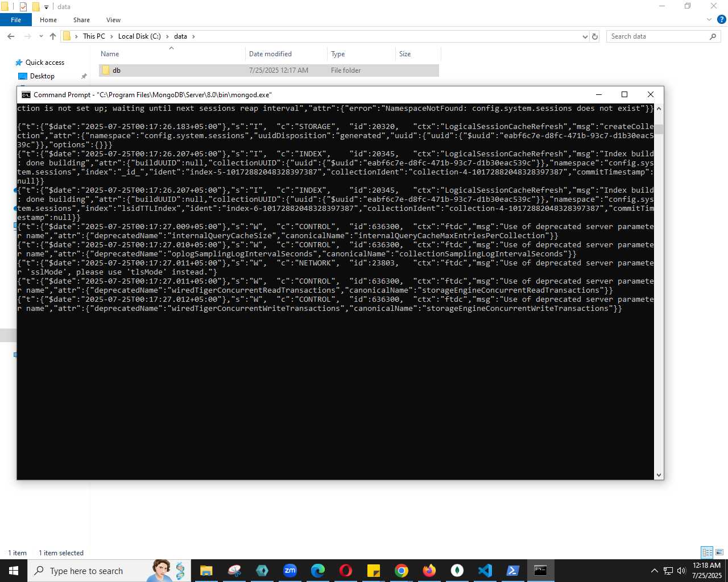
Task: Switch to large thumbnails view icon
Action: (x=719, y=552)
